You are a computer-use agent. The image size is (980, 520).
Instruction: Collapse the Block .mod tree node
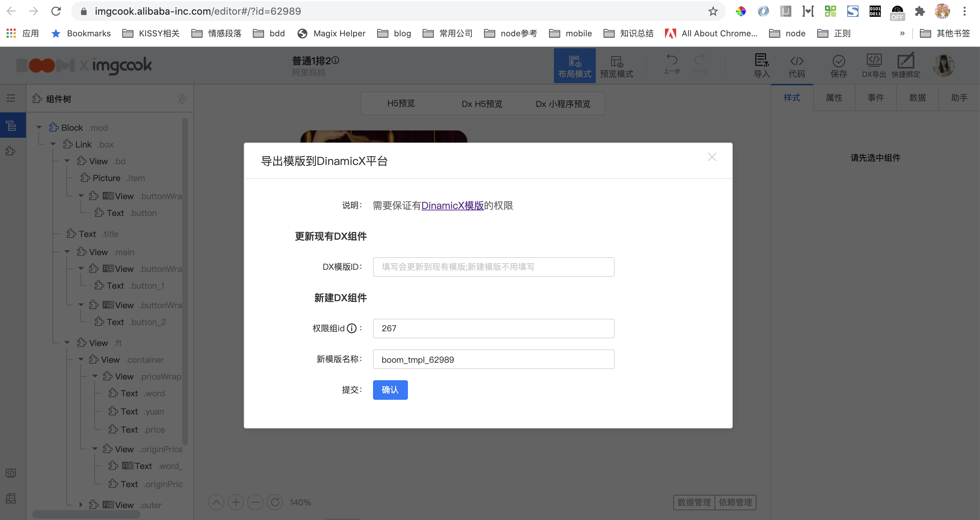click(39, 128)
